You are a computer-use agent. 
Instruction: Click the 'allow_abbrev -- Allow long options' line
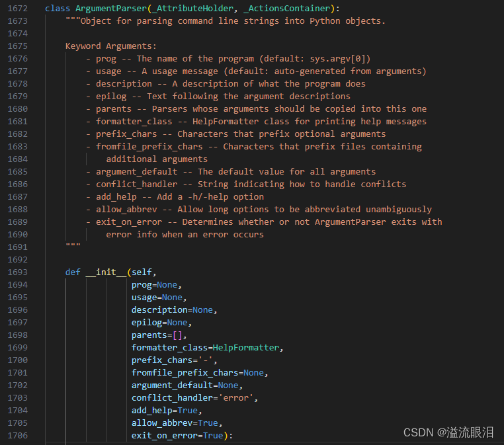(x=259, y=209)
